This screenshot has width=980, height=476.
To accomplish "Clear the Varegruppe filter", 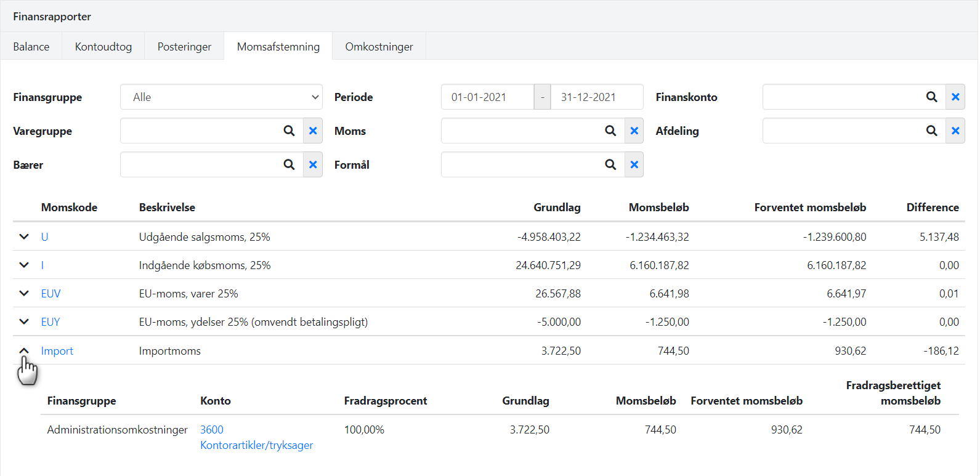I will (x=313, y=131).
